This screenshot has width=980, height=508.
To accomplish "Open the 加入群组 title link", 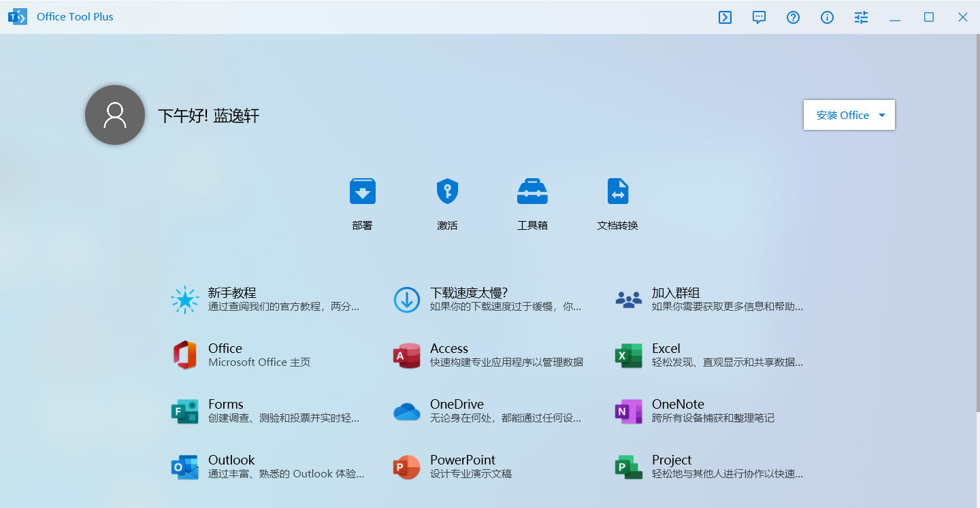I will point(676,292).
